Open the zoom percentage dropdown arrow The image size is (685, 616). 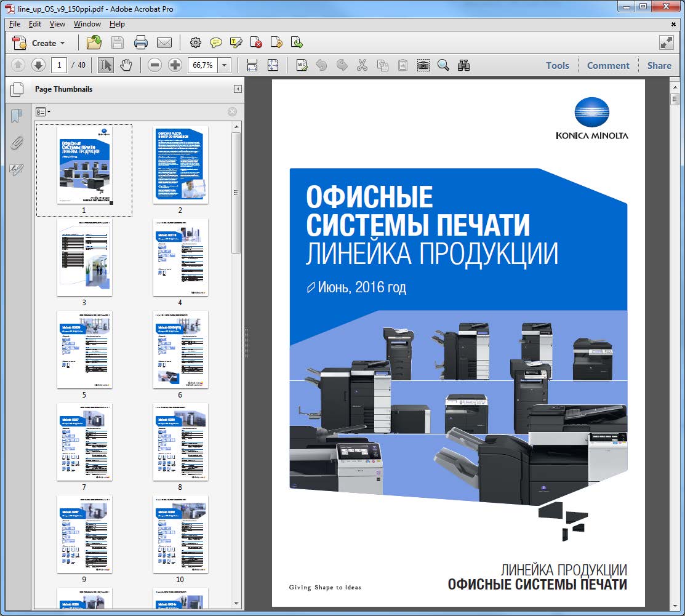224,65
